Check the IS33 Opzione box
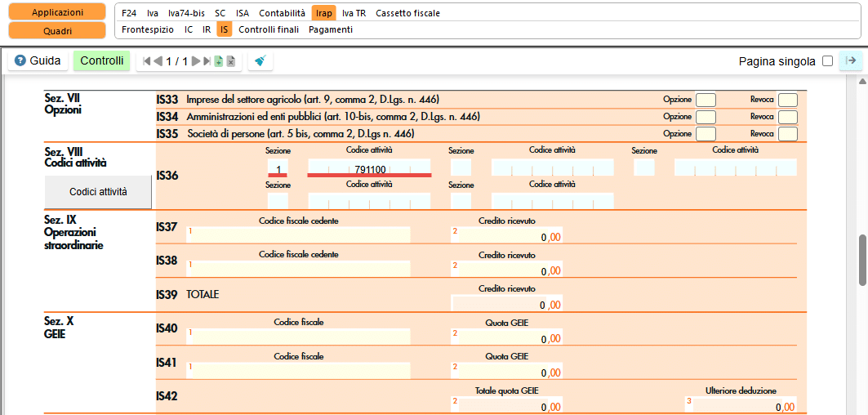Viewport: 868px width, 415px height. coord(706,100)
